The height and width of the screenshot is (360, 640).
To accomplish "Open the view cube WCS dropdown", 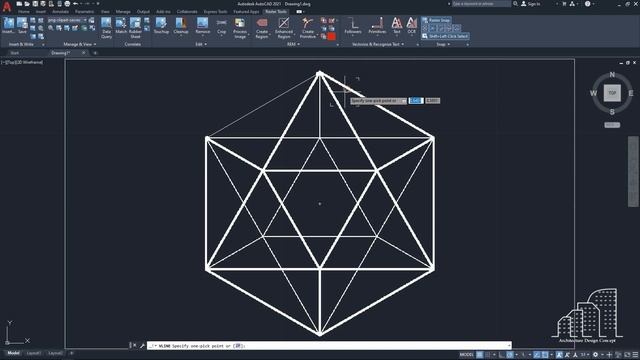I will [612, 125].
